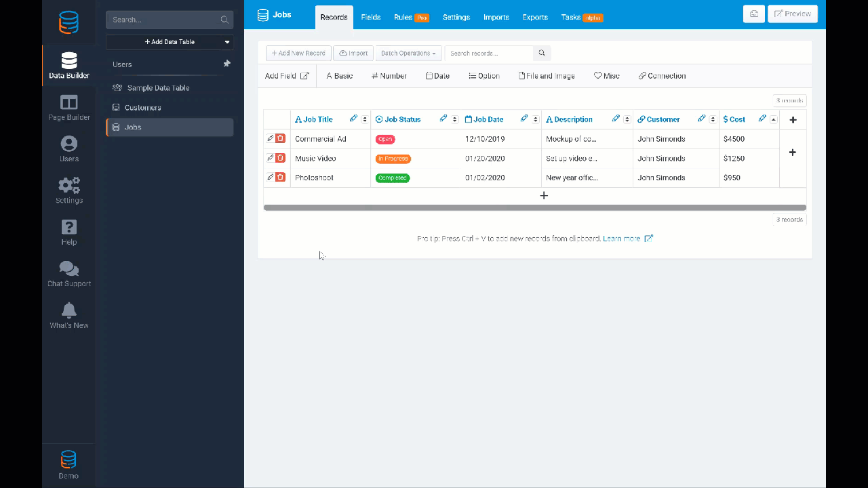The image size is (868, 488).
Task: Add a Connection field type
Action: click(662, 76)
